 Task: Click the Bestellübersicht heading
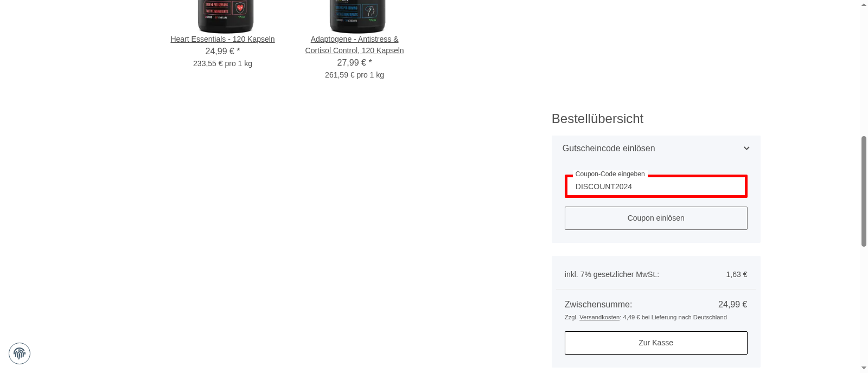point(597,119)
